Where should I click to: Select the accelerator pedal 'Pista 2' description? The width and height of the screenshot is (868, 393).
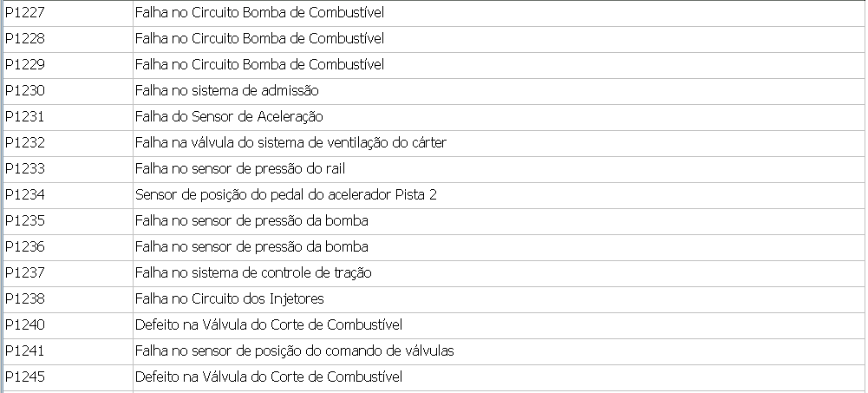click(x=285, y=195)
